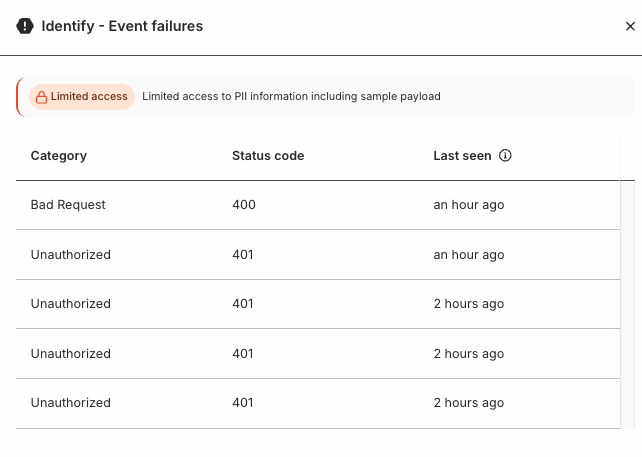The image size is (642, 457).
Task: Open the Unauthorized row seen an hour ago
Action: [71, 255]
